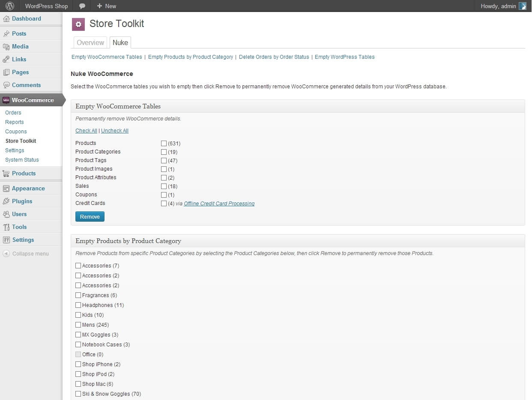Enable the Sales (18) checkbox
The height and width of the screenshot is (400, 532).
[164, 186]
